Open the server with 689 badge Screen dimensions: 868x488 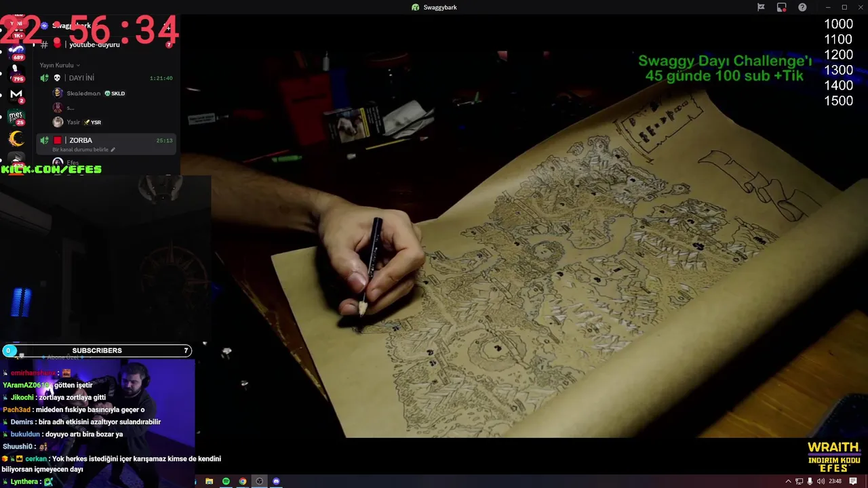pos(16,52)
